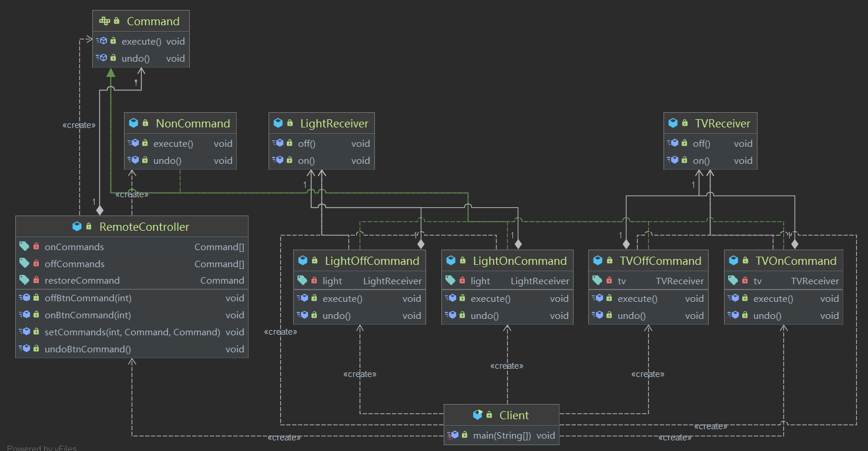Viewport: 868px width, 451px height.
Task: Click the Client class icon
Action: point(478,415)
